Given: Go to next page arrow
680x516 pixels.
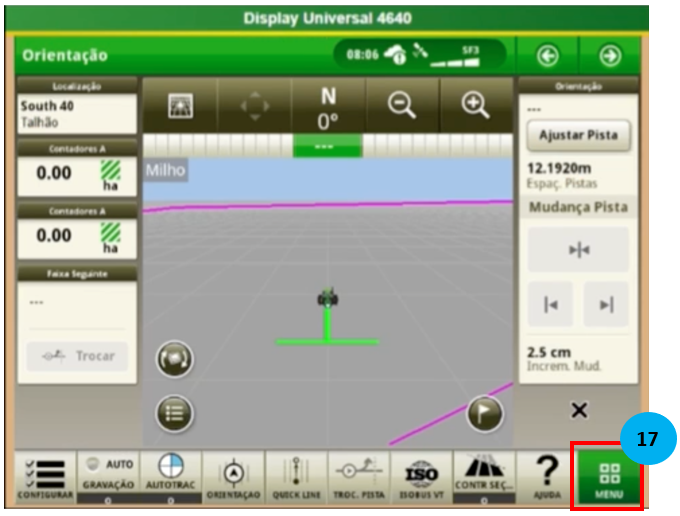Looking at the screenshot, I should tap(609, 55).
